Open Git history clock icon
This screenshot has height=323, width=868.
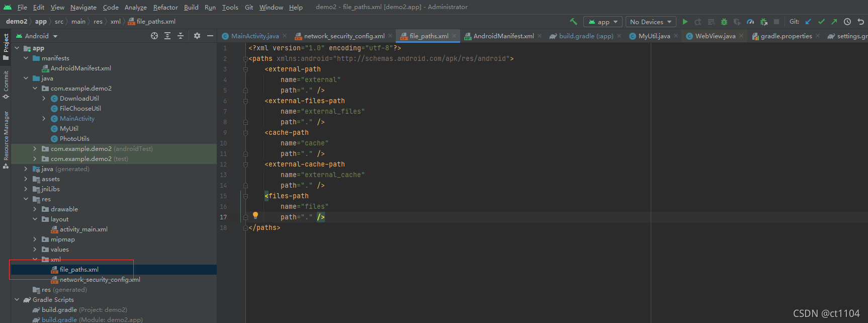pos(847,22)
